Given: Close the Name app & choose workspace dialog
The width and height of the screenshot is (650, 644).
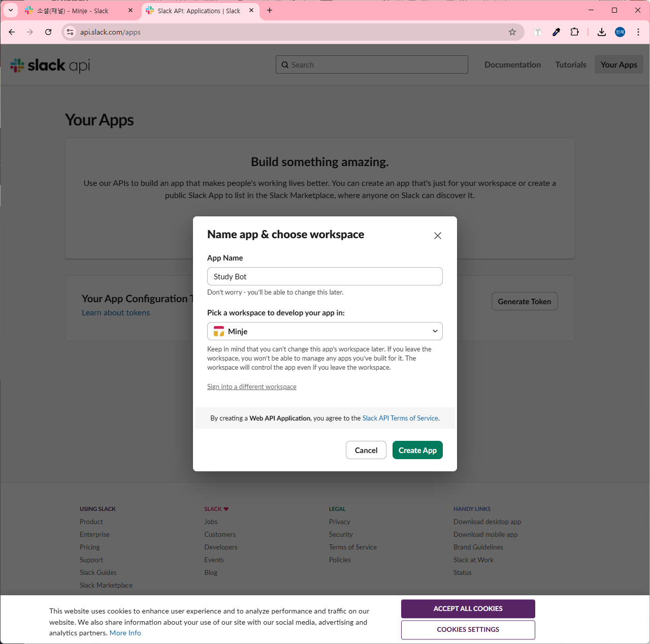Looking at the screenshot, I should point(438,236).
